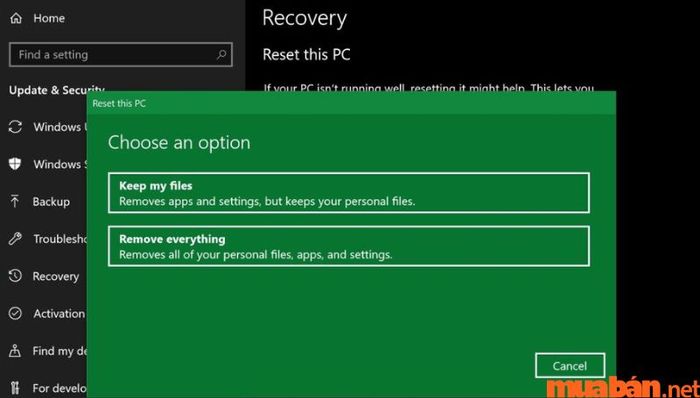Click the For developers tools icon
700x398 pixels.
15,388
